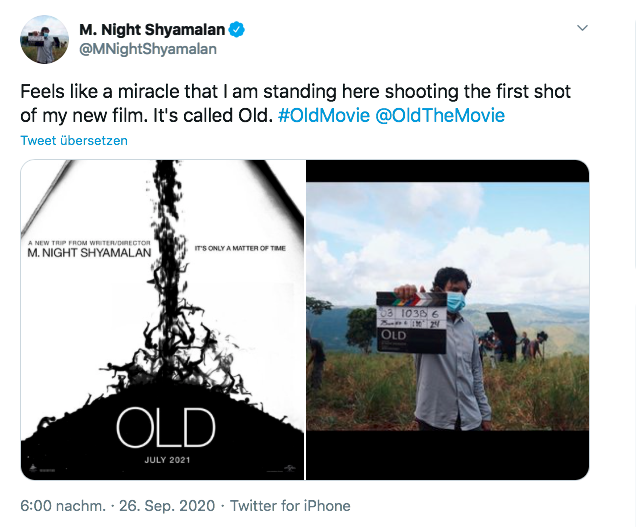This screenshot has height=527, width=636.
Task: Click 'It's only a matter of time' tagline
Action: pyautogui.click(x=240, y=248)
